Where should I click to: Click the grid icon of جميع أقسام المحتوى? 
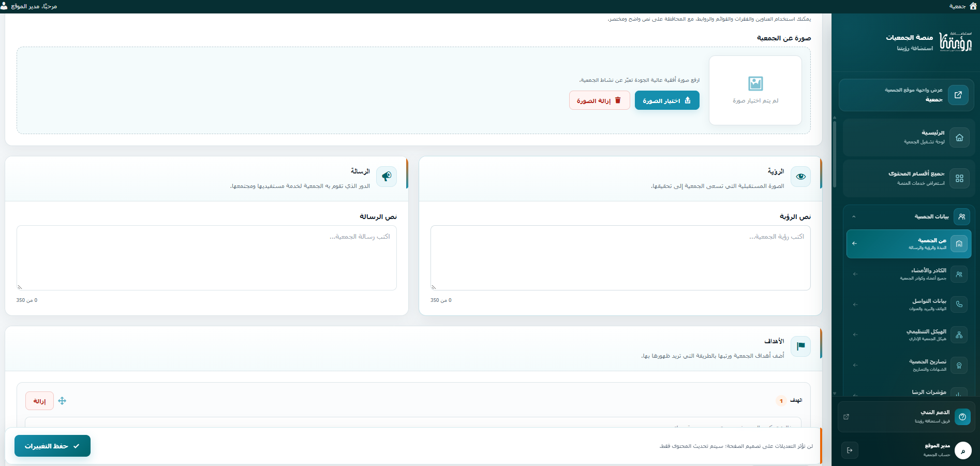pyautogui.click(x=959, y=179)
